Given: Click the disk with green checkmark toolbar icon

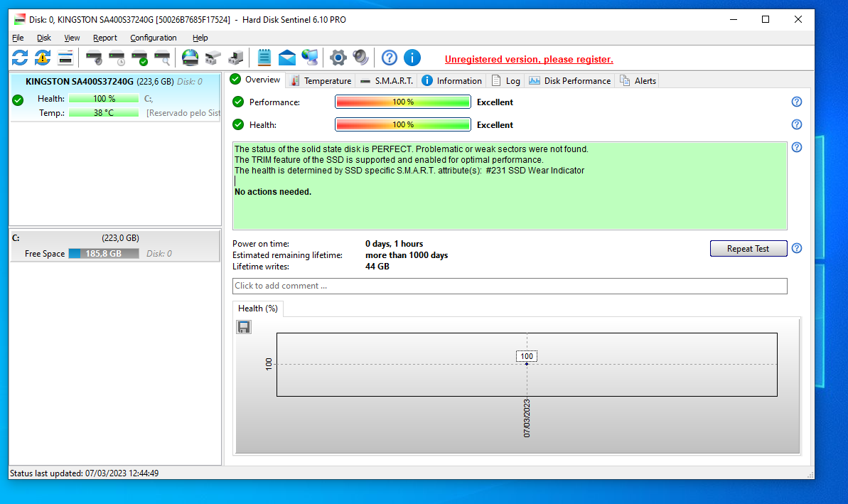Looking at the screenshot, I should coord(139,58).
